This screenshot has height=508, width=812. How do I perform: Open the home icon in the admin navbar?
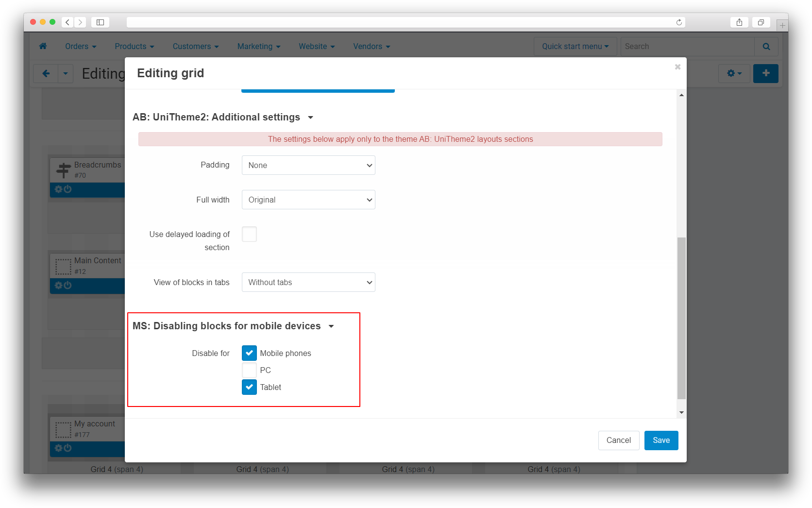coord(43,46)
